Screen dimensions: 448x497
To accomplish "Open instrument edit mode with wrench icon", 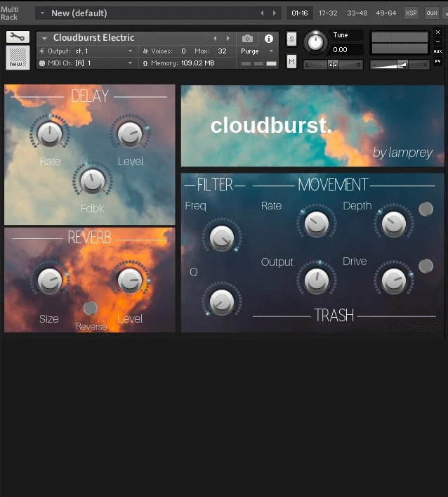I will [18, 37].
